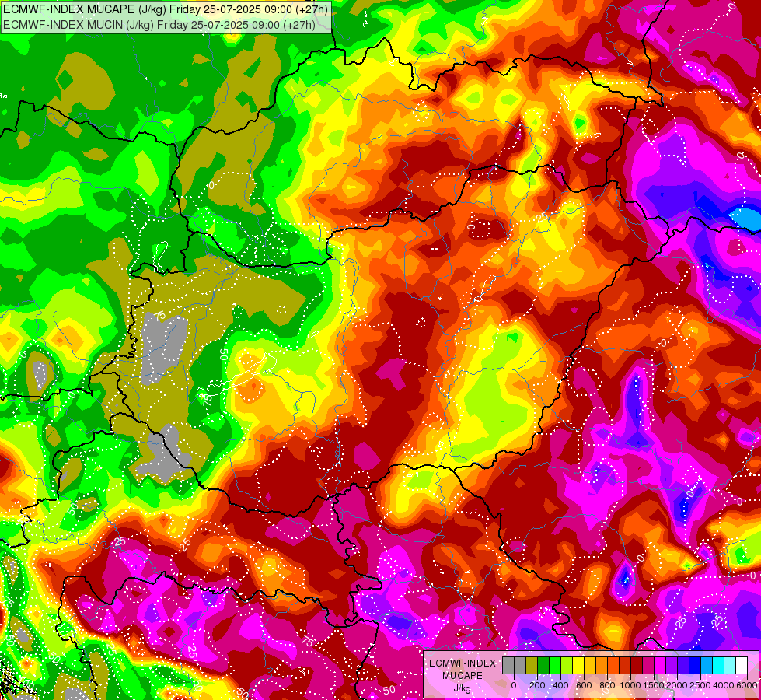761x700 pixels.
Task: Select the pale cyan swatch after 4000
Action: coord(731,665)
